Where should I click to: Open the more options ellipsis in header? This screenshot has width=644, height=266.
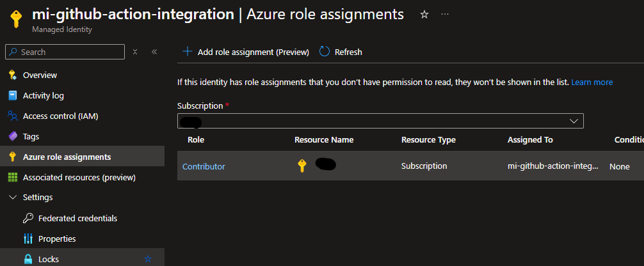click(445, 14)
